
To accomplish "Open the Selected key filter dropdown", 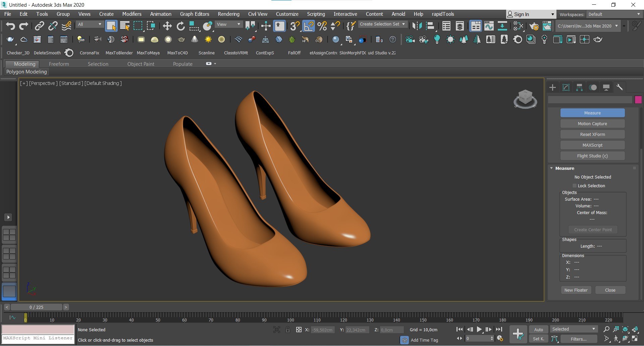I will tap(574, 329).
